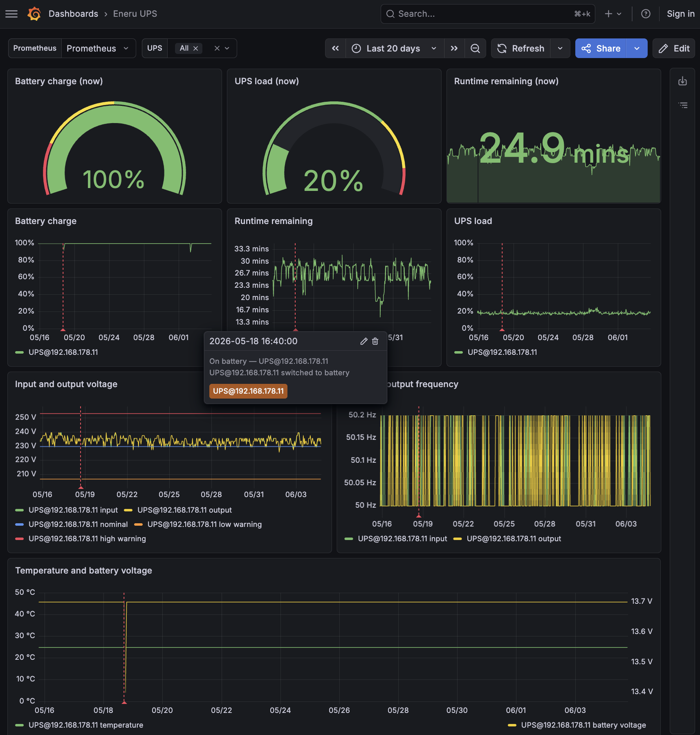Click the Refresh button

click(521, 48)
